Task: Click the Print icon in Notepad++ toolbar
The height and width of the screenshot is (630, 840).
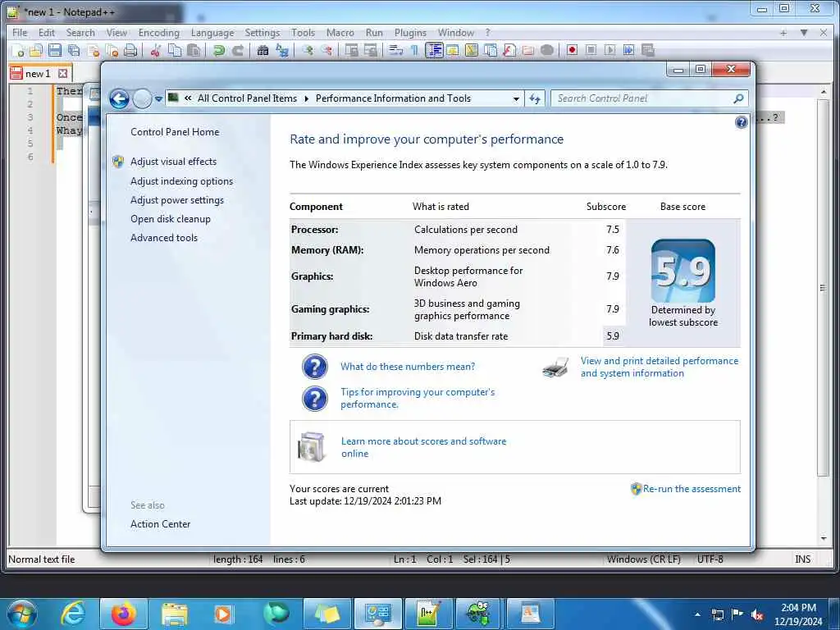Action: click(x=130, y=50)
